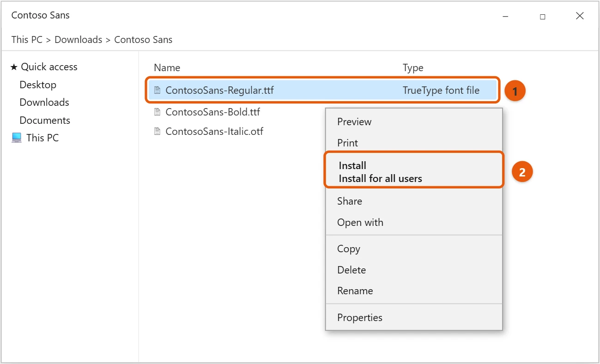Maximize the Contoso Sans window

click(x=543, y=16)
